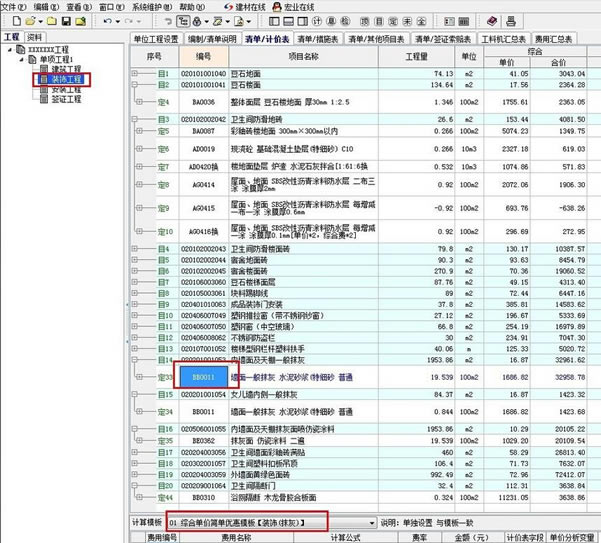Select 签证工程 in project tree
This screenshot has height=543, width=601.
tap(66, 99)
